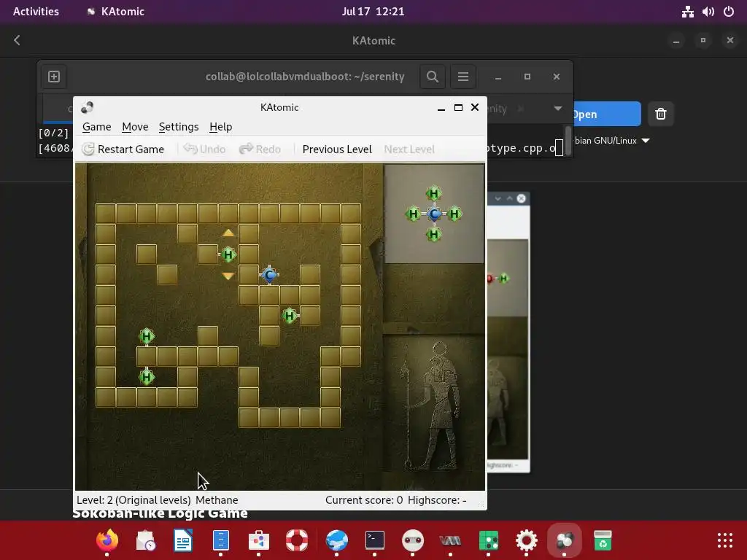Open the Settings menu
Image resolution: width=747 pixels, height=560 pixels.
[x=179, y=127]
